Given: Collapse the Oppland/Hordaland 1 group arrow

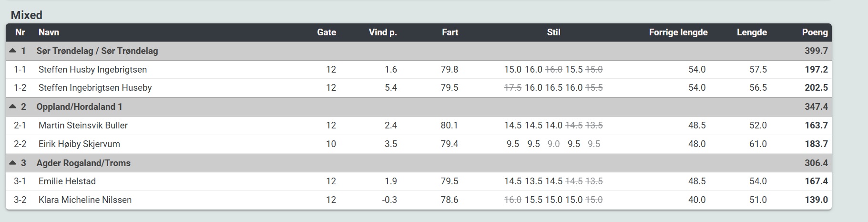Looking at the screenshot, I should point(13,106).
